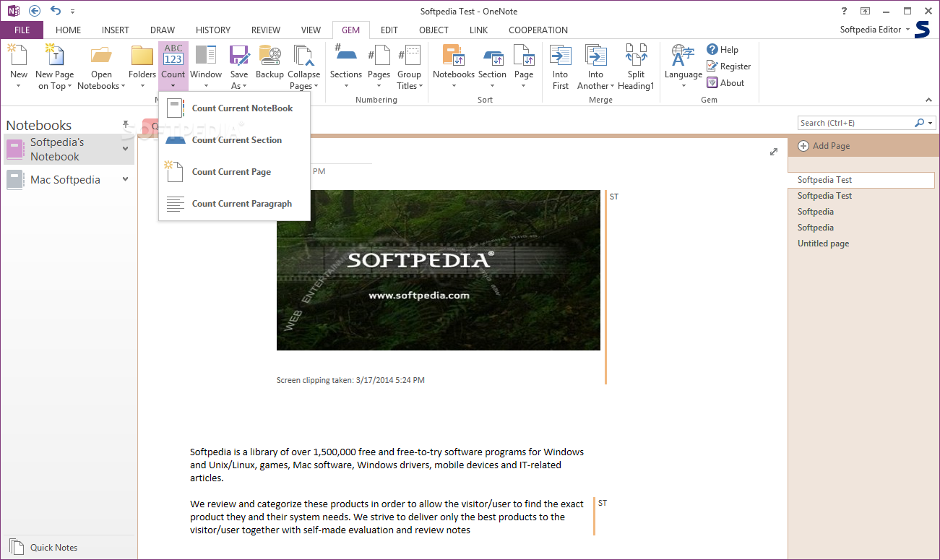Image resolution: width=940 pixels, height=560 pixels.
Task: Click Register in the Gem group
Action: coord(729,66)
